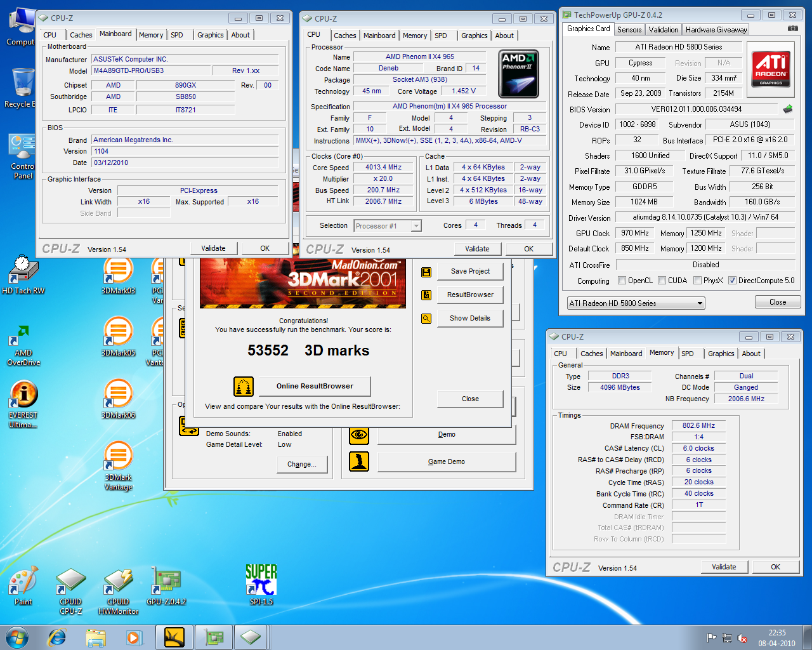Open the CPUID CPU-Z desktop shortcut
The image size is (812, 650).
point(70,591)
